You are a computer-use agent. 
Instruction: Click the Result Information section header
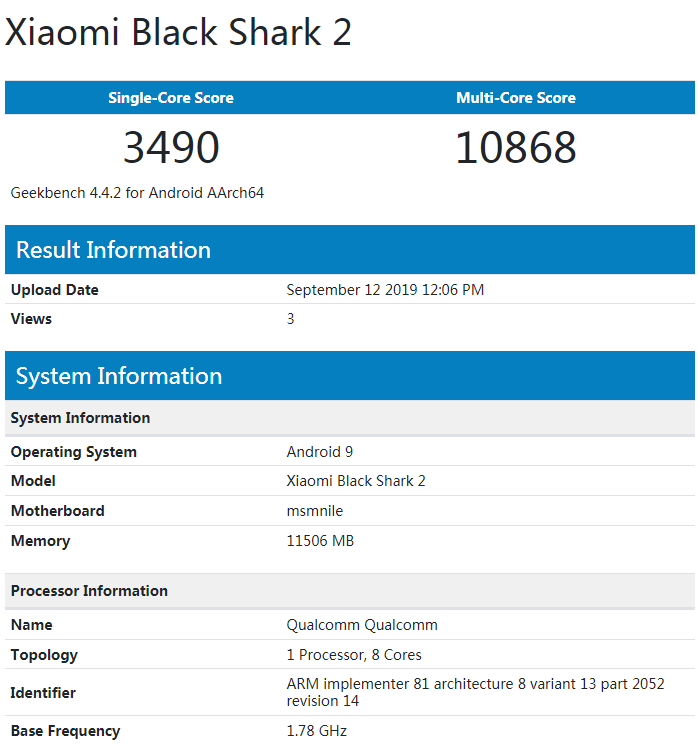[x=113, y=250]
